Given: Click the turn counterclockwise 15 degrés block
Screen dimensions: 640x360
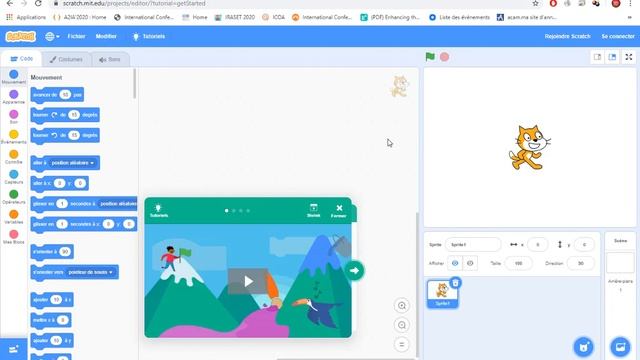Looking at the screenshot, I should (x=65, y=135).
